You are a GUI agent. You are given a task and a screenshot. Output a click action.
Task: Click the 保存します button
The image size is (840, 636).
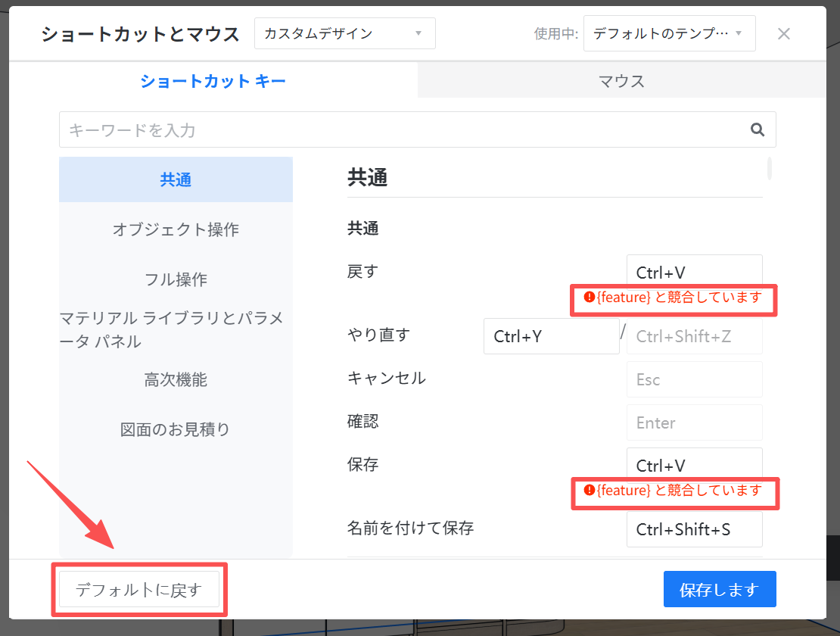click(x=720, y=589)
